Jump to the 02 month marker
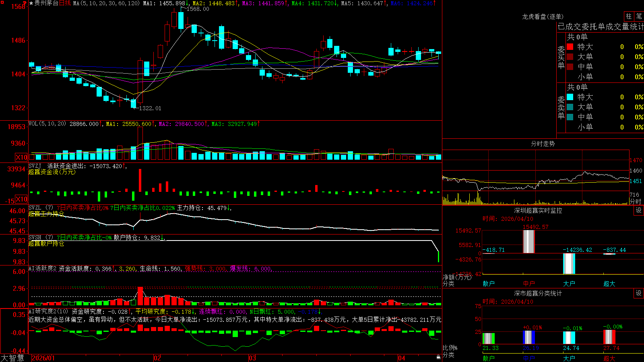 pos(157,358)
